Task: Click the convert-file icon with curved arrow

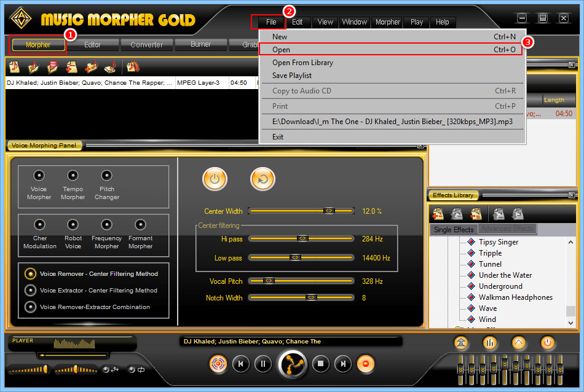Action: pos(133,67)
